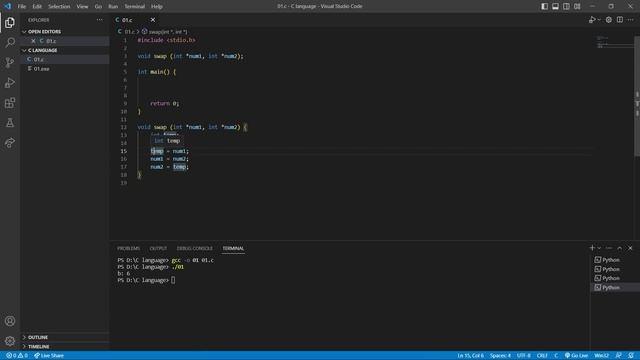This screenshot has height=360, width=640.
Task: Open the Terminal menu
Action: coord(134,6)
